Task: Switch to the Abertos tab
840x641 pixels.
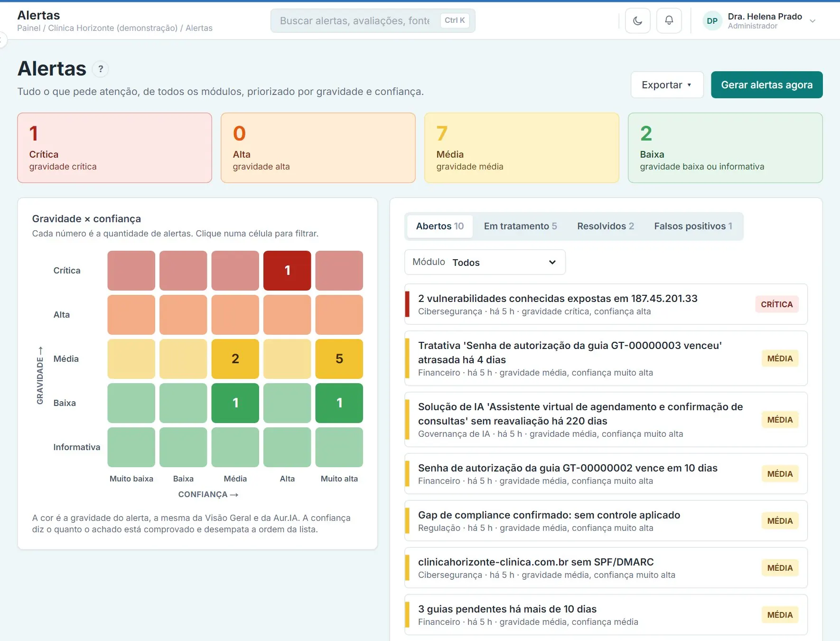Action: coord(439,226)
